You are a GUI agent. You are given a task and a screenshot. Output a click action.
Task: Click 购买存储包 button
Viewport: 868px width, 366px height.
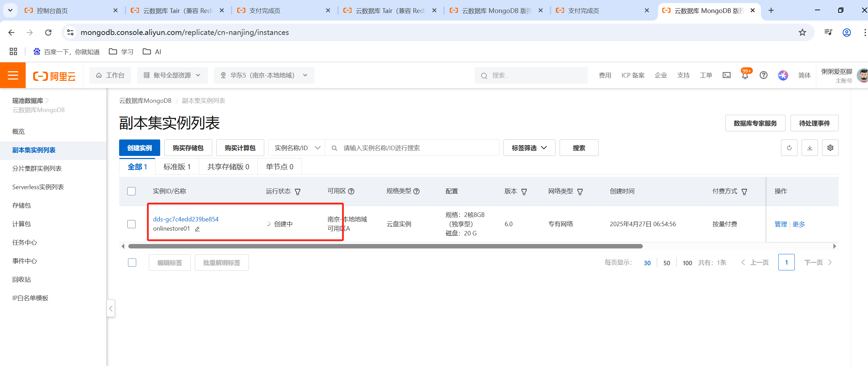coord(188,148)
